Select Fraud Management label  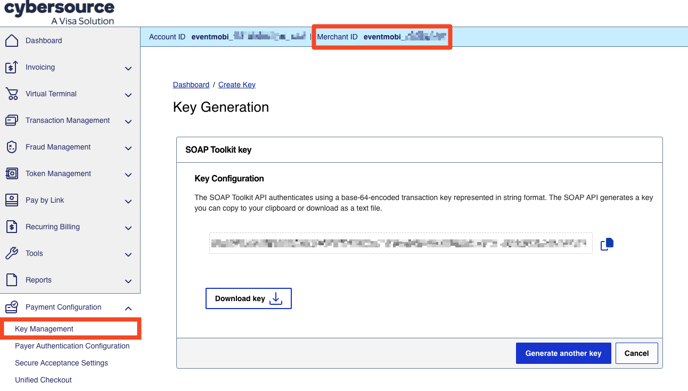pyautogui.click(x=58, y=147)
